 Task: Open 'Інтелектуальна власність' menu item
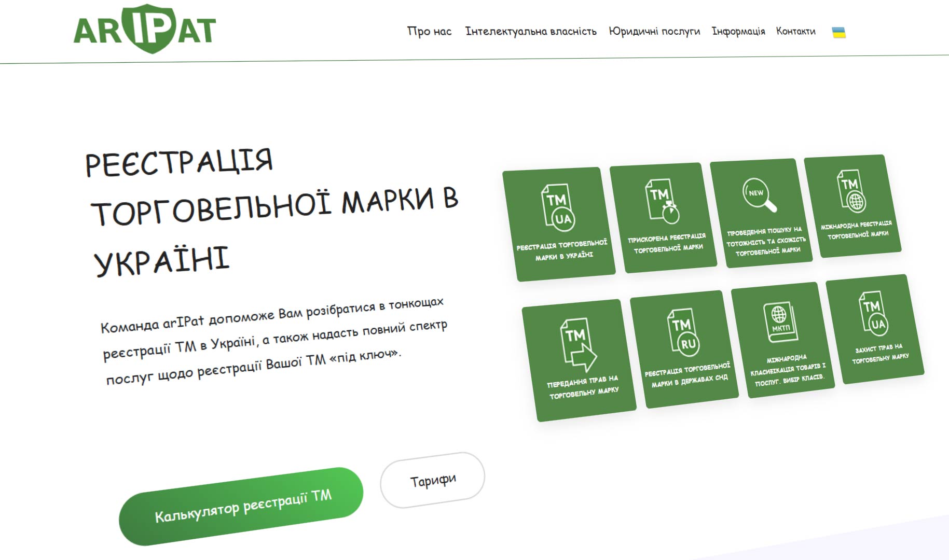tap(531, 32)
